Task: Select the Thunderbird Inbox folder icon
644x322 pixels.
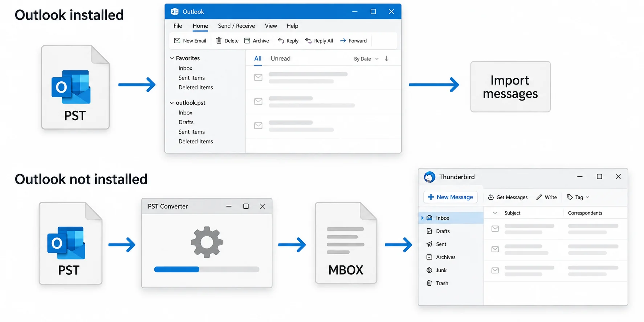Action: (429, 218)
